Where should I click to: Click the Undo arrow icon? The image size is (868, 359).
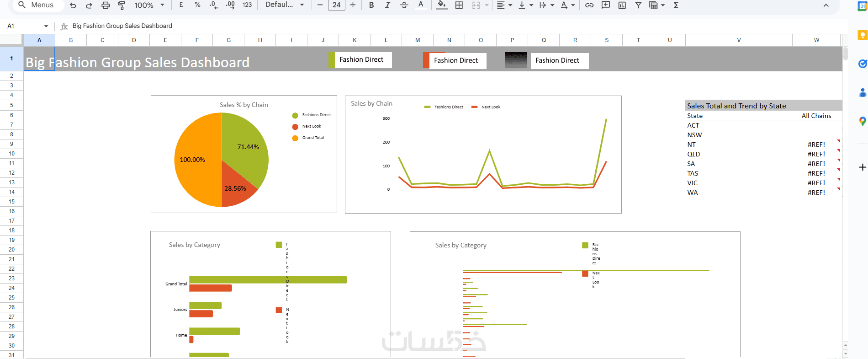pos(73,5)
